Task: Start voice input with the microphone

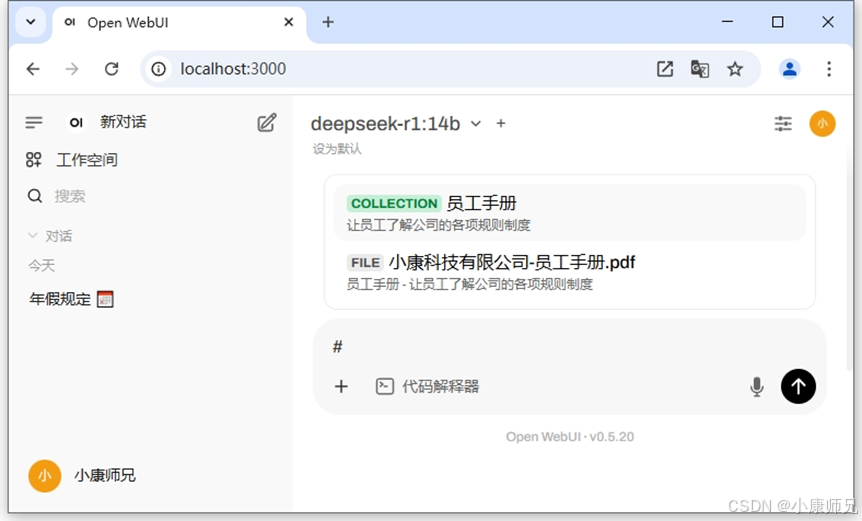Action: coord(757,387)
